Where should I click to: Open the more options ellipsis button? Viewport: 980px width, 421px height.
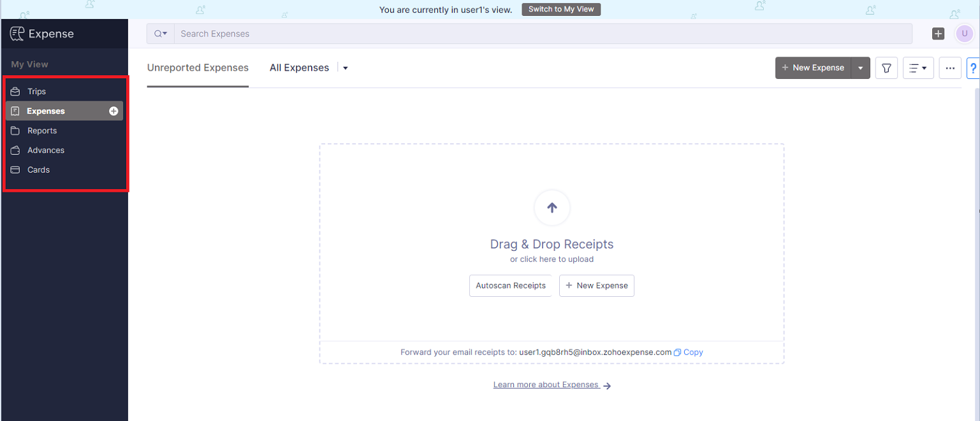[950, 68]
